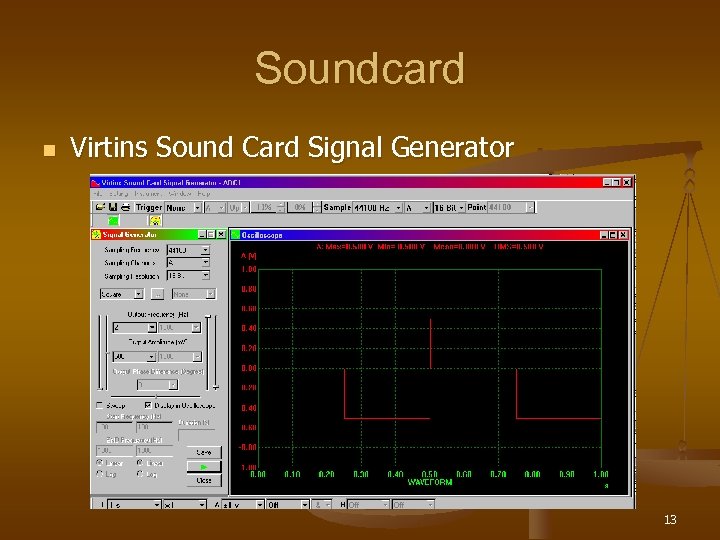This screenshot has height=540, width=720.
Task: Select the second Linear radio button
Action: tap(140, 463)
